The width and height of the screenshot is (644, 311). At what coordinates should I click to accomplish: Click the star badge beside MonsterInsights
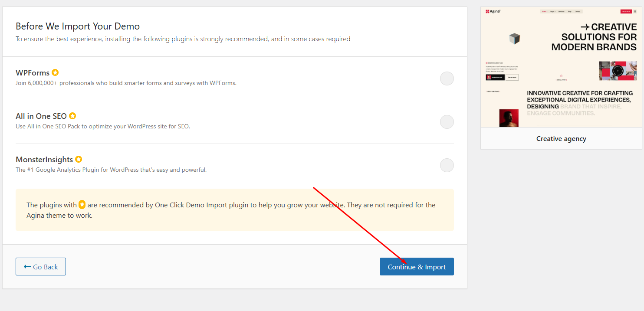79,159
